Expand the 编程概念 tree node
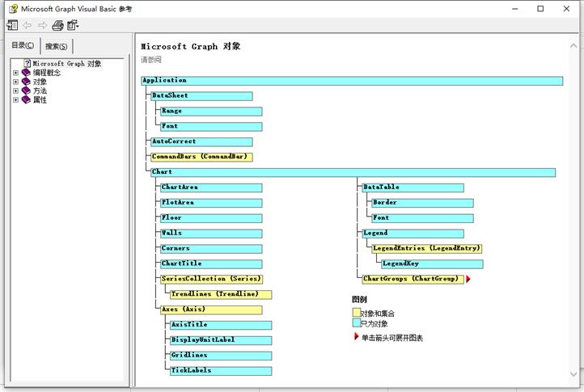 [15, 73]
